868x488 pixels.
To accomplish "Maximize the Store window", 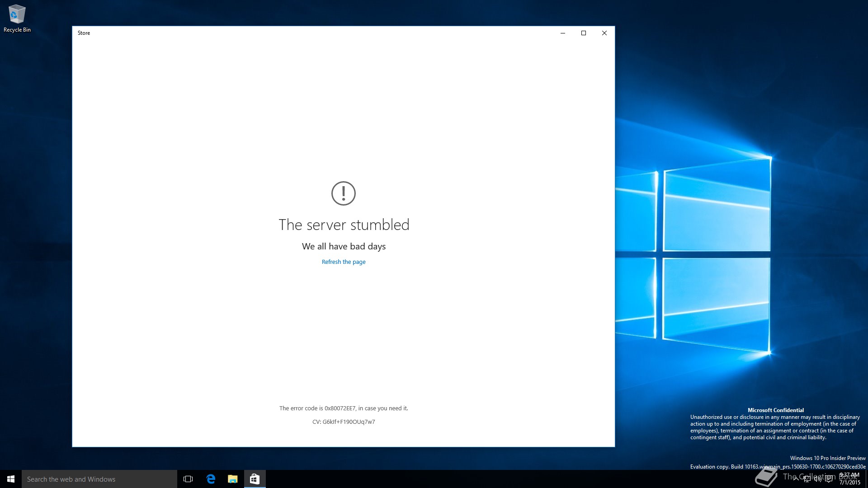I will [x=584, y=33].
